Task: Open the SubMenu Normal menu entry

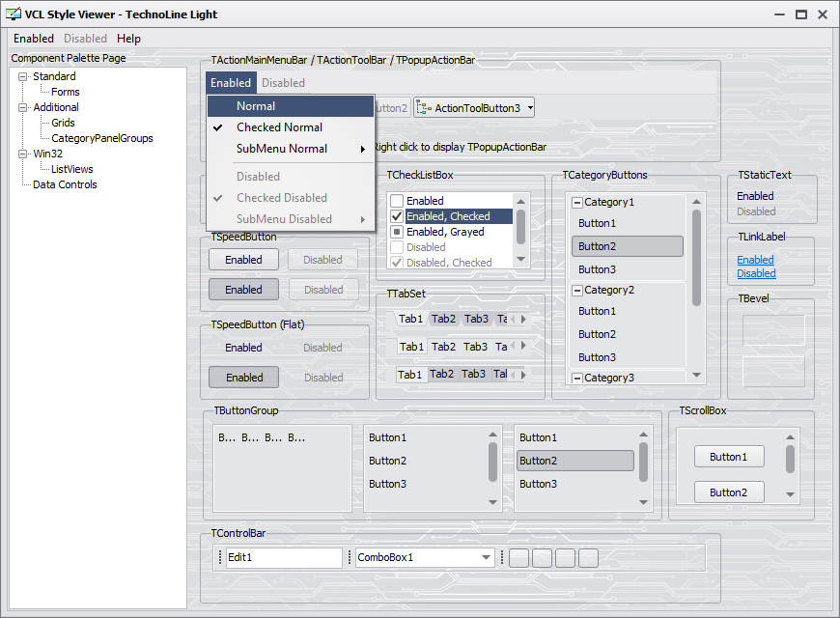Action: [291, 149]
